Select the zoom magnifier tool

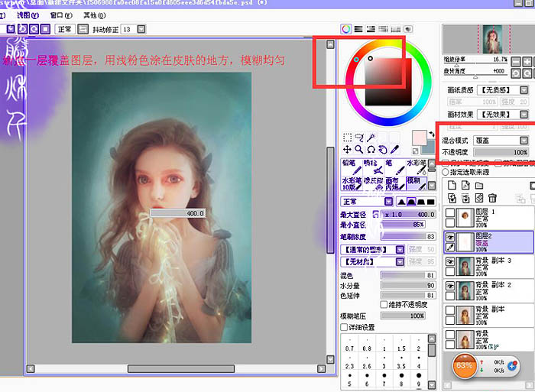tap(358, 150)
